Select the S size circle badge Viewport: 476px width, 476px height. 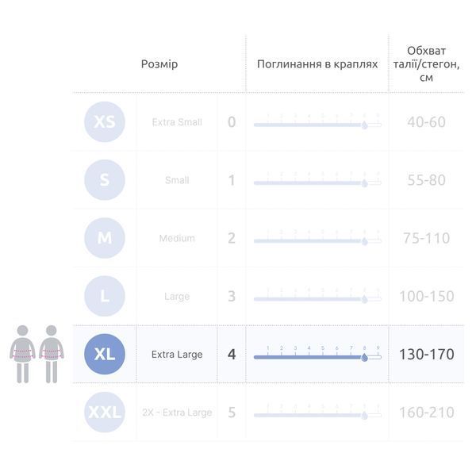coord(105,180)
